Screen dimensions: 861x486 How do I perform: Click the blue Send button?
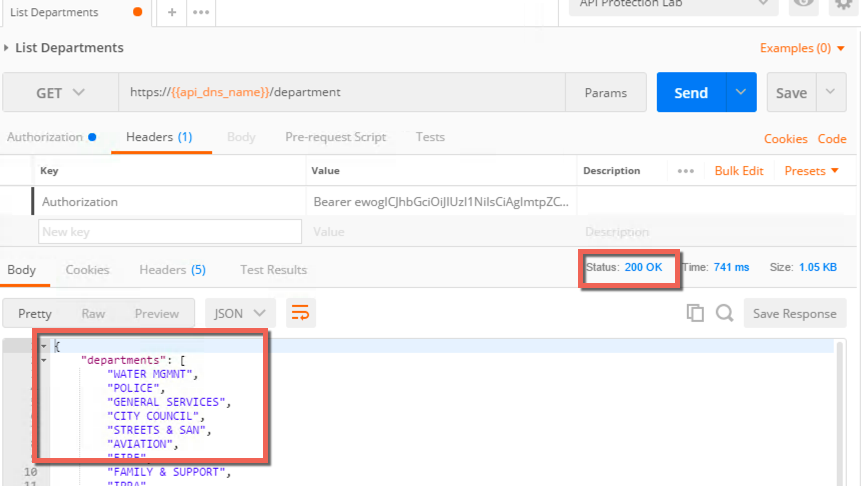pyautogui.click(x=691, y=92)
